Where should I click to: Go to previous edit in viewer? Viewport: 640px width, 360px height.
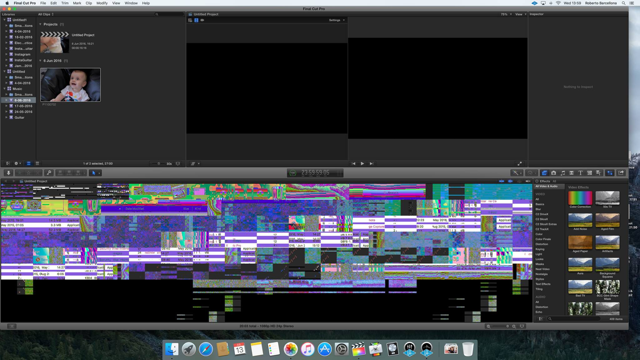point(353,164)
